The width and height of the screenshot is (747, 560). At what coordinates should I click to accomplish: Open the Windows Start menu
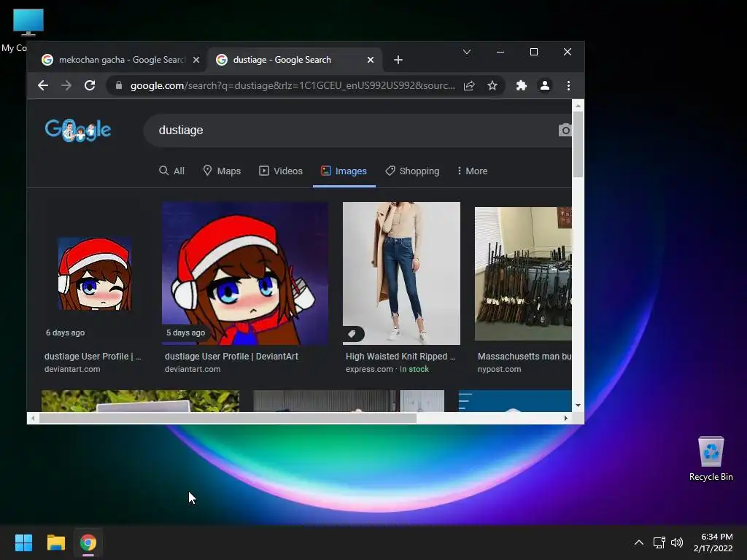pos(23,542)
